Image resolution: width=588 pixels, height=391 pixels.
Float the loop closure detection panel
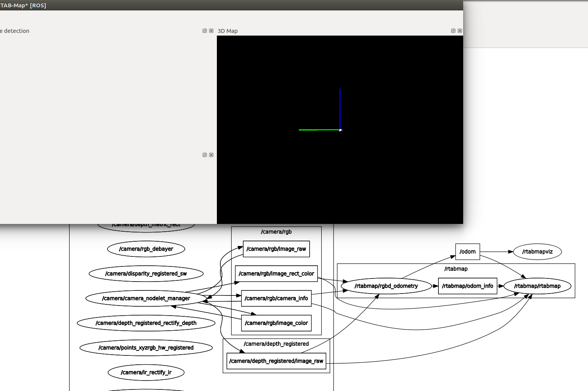pos(205,31)
